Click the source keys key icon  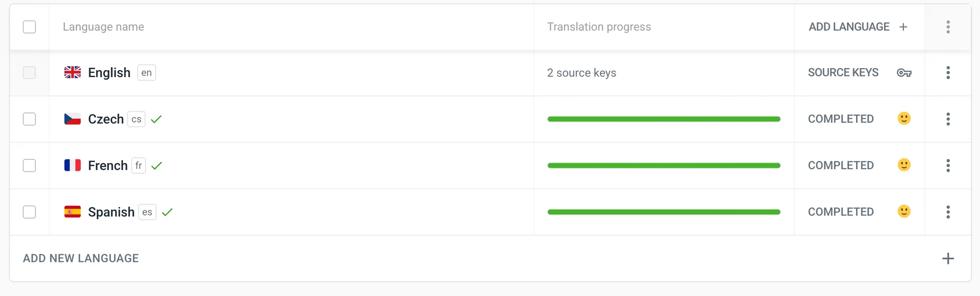(904, 73)
